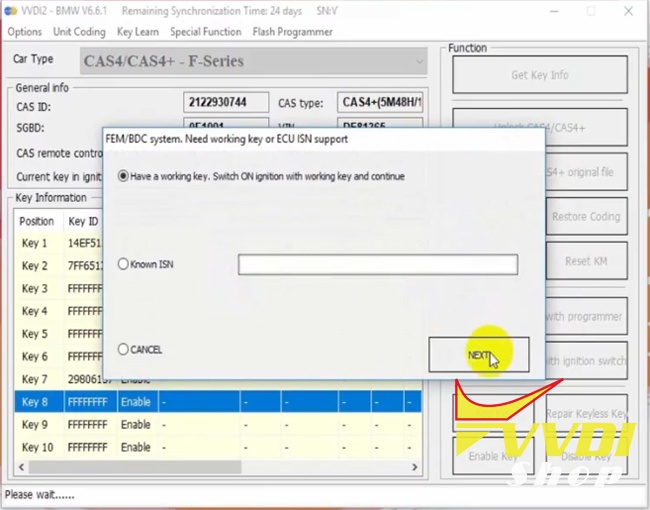Click the Repair Keyless Key button
This screenshot has width=650, height=510.
pos(587,413)
